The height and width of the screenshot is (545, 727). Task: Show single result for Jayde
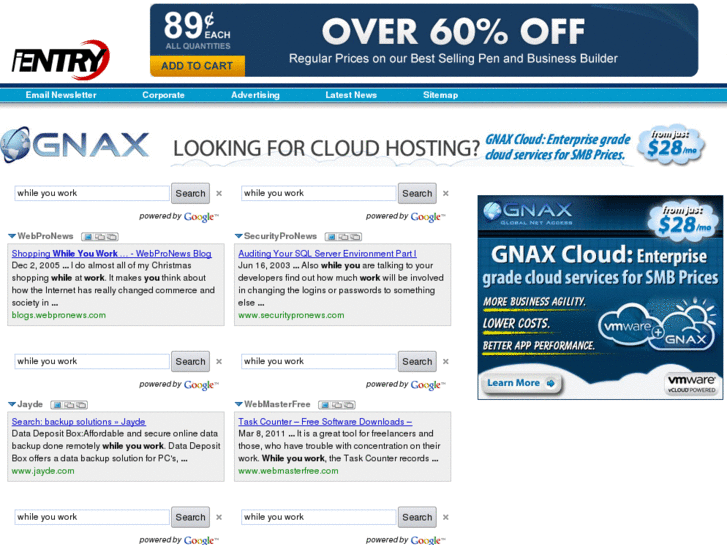57,405
